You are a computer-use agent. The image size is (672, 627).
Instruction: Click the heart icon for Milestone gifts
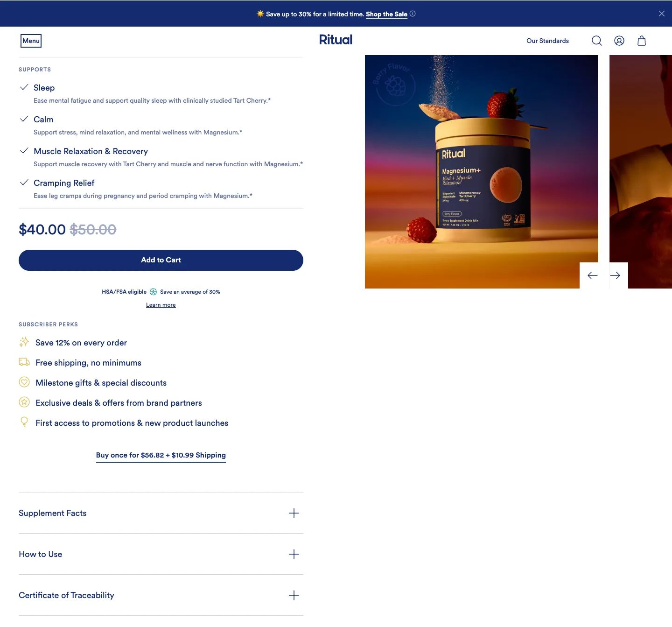pyautogui.click(x=24, y=382)
